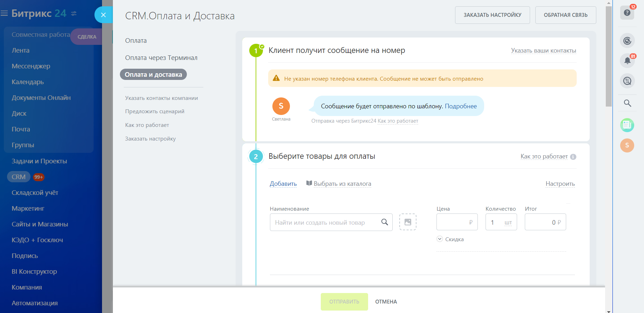
Task: Change the шт unit of measure
Action: coord(508,223)
